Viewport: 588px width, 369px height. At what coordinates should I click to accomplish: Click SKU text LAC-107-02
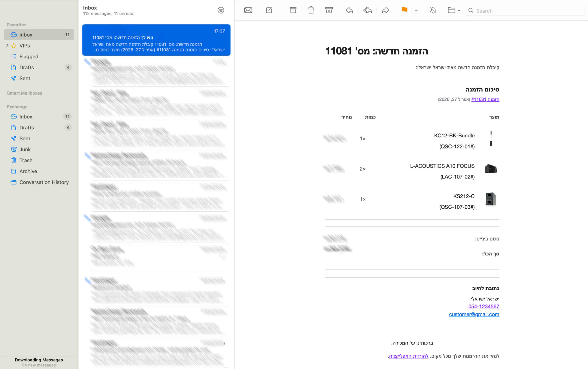point(457,177)
